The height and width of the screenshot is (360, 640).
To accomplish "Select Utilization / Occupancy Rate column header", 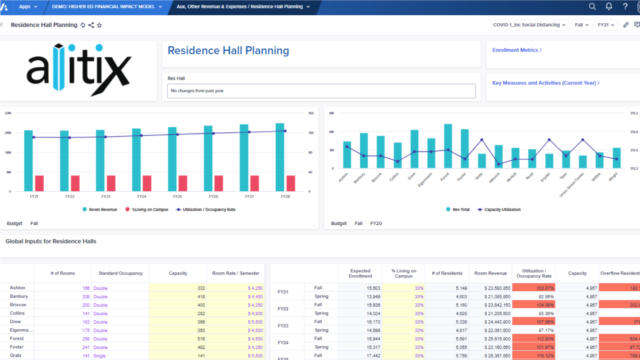I will tap(533, 273).
